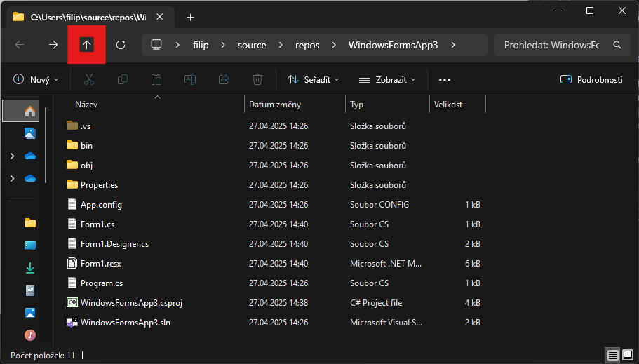Click the Rename icon in toolbar
The image size is (639, 364).
coord(189,79)
